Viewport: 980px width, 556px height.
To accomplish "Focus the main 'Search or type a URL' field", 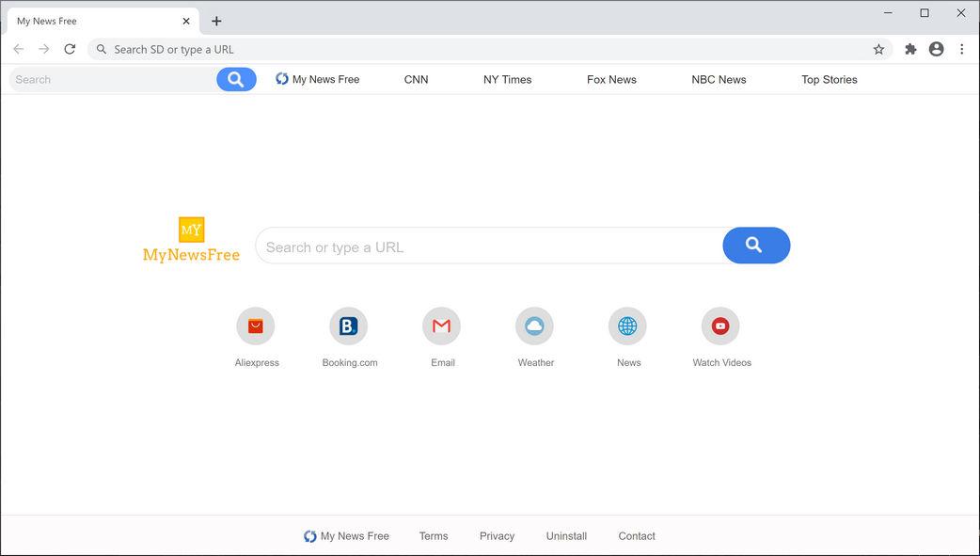I will 489,246.
